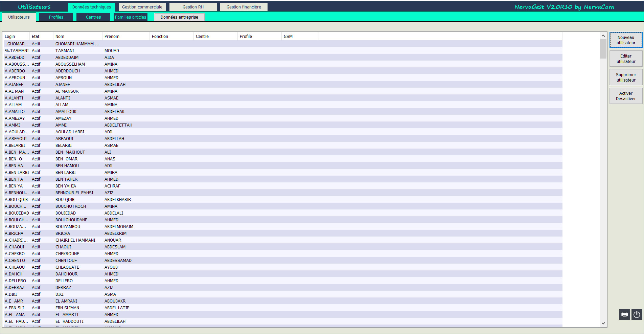Select the user row for TASMANI MOUAD
The image size is (644, 334).
pos(65,51)
